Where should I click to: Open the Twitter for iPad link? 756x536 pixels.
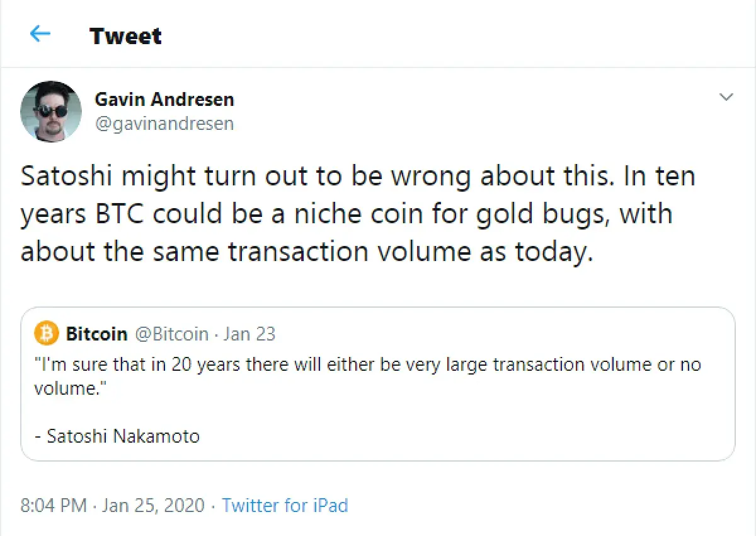pos(285,505)
